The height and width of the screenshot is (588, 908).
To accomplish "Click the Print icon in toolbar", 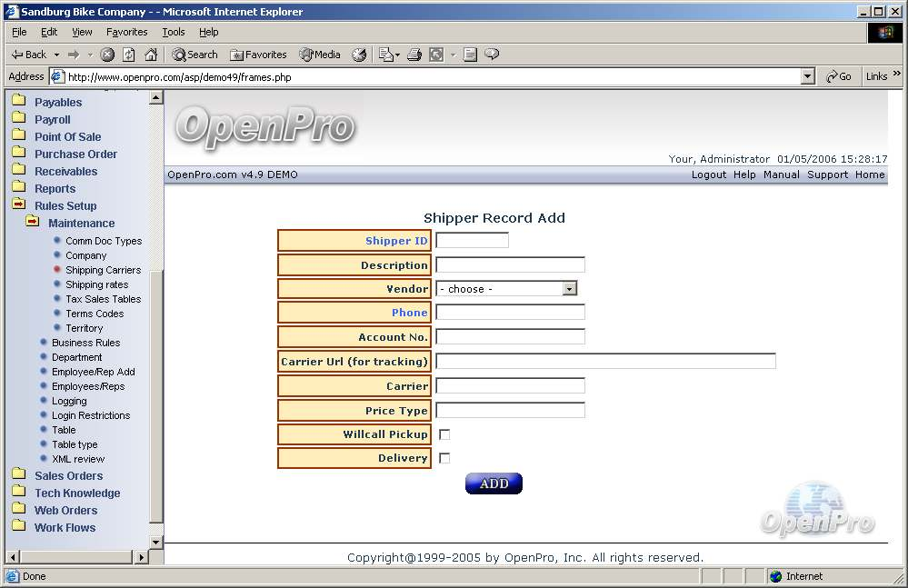I will [x=414, y=55].
